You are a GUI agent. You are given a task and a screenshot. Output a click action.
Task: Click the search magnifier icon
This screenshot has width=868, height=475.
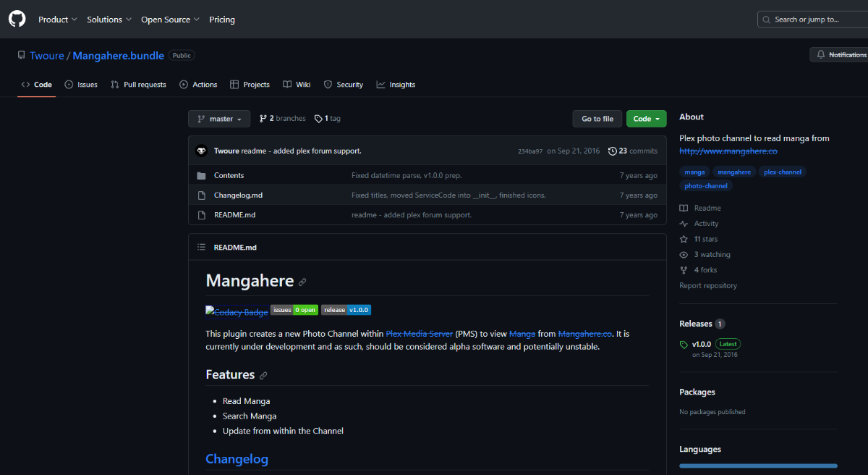[767, 20]
